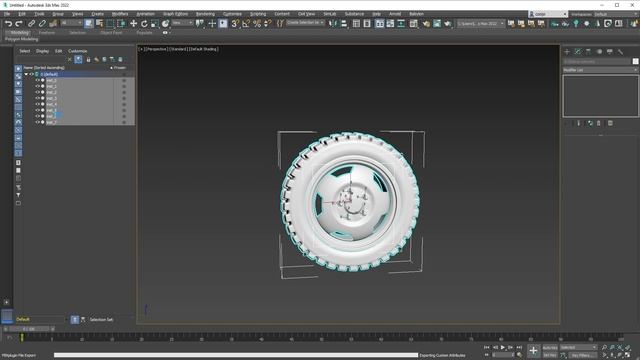Open the Graph Editors menu
The image size is (640, 360).
pos(176,14)
